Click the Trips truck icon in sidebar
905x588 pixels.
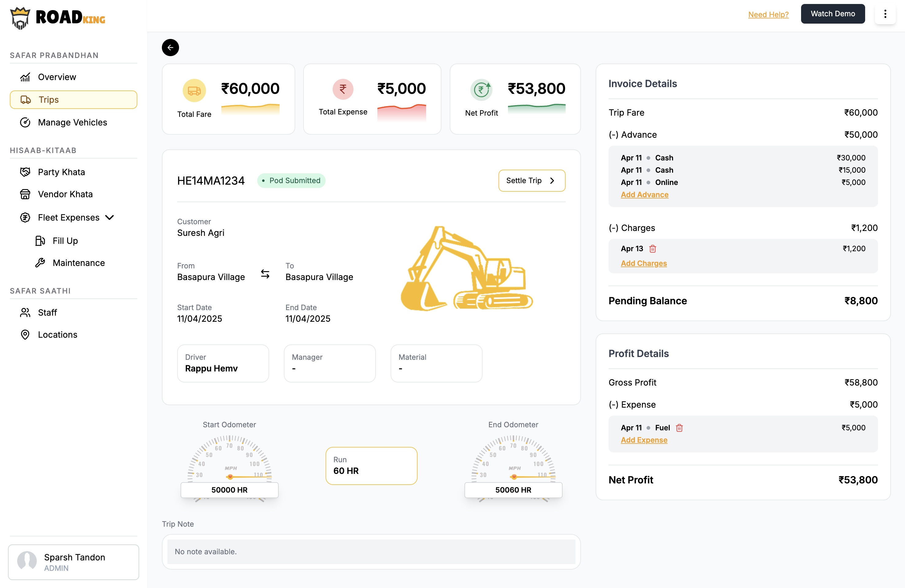coord(26,100)
